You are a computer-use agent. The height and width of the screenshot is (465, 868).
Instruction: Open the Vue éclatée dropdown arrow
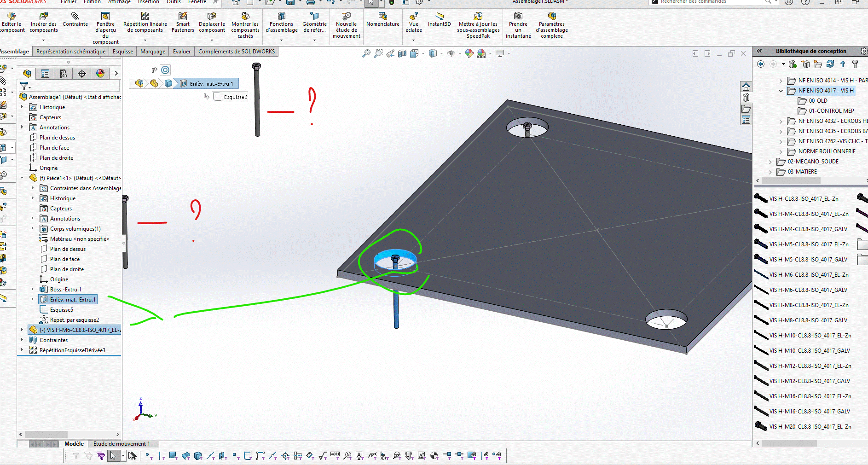413,40
